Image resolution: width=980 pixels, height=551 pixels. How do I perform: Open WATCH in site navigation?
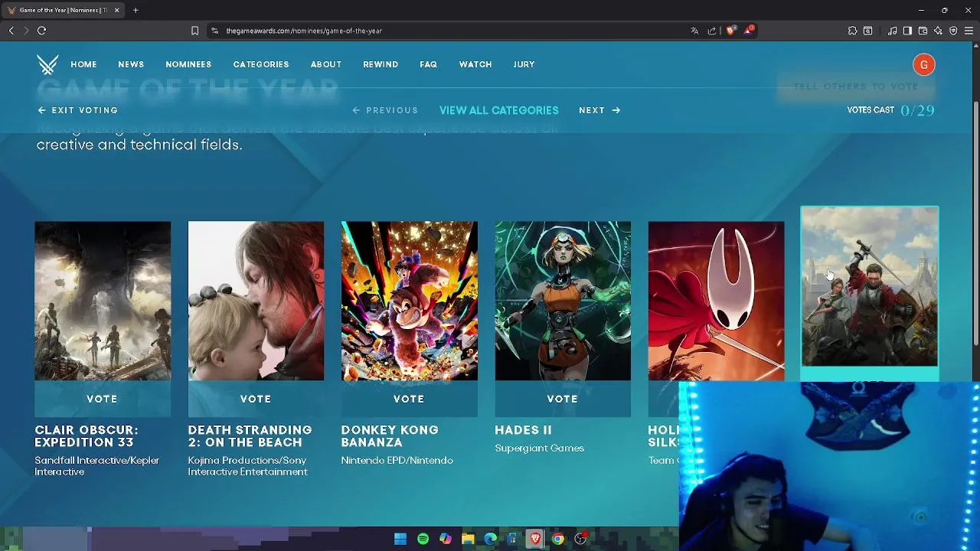tap(475, 64)
